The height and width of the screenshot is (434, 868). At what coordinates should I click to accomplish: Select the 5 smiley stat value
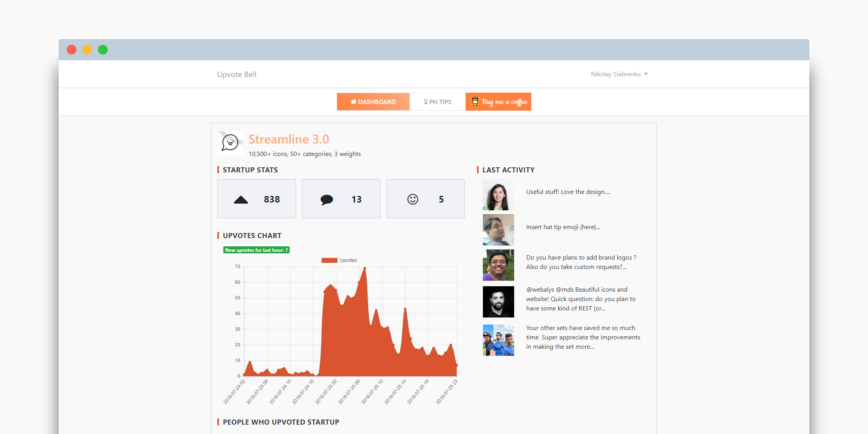tap(441, 199)
